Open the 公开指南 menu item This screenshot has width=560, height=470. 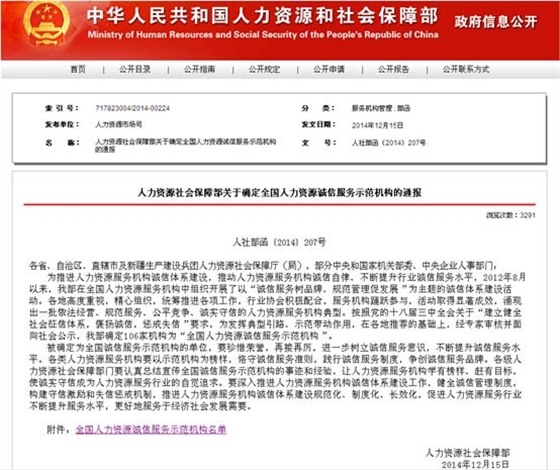click(x=200, y=69)
